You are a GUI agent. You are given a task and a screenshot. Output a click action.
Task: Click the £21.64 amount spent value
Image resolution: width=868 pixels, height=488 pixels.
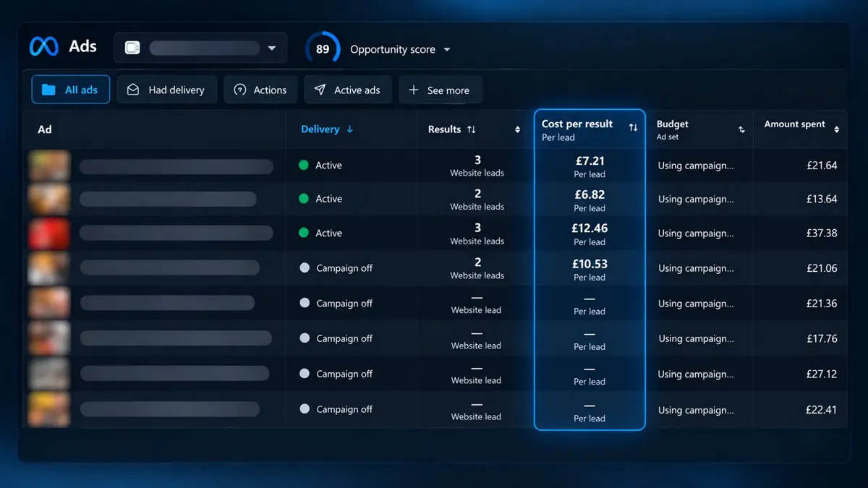point(822,166)
